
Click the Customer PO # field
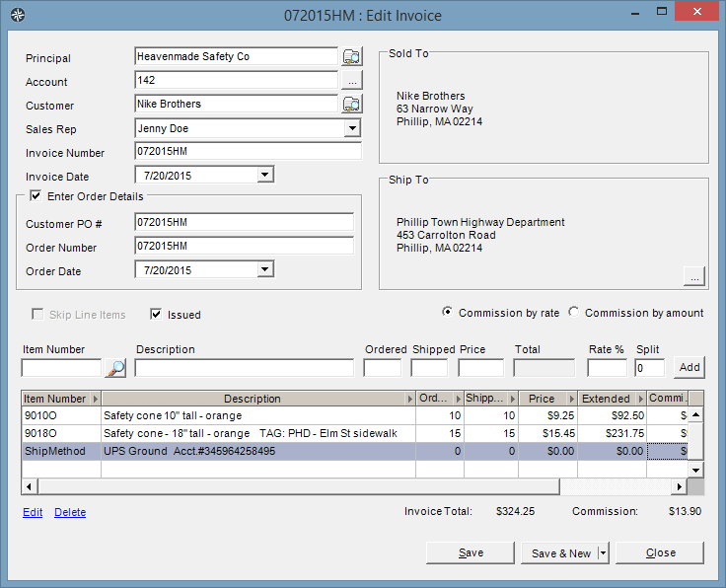click(x=245, y=222)
